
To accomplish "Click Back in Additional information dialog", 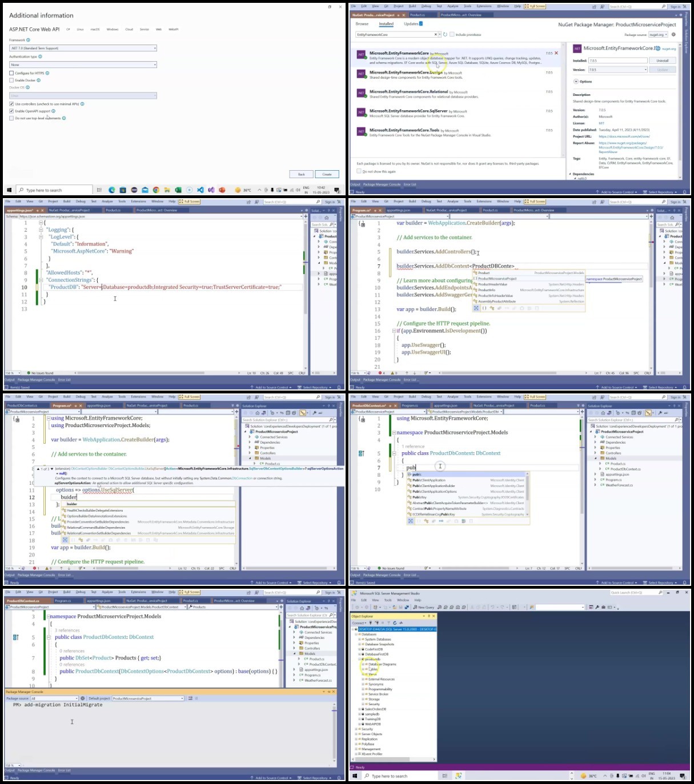I will [x=301, y=174].
